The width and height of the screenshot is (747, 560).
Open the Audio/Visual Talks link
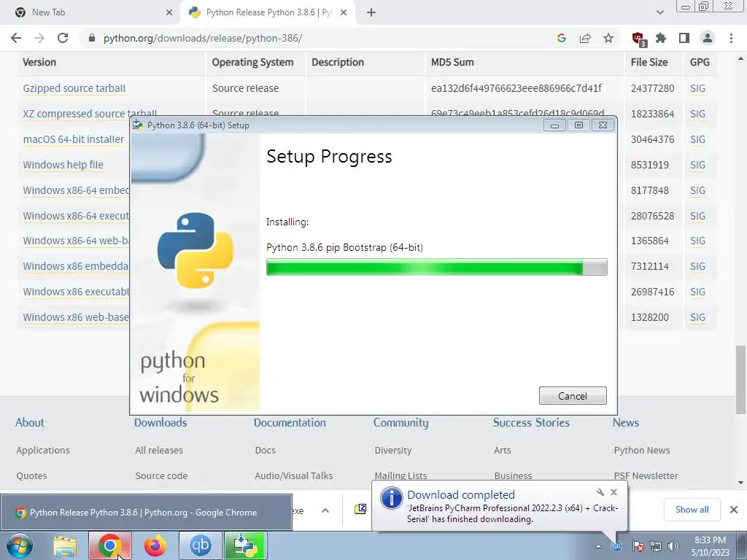pos(293,475)
